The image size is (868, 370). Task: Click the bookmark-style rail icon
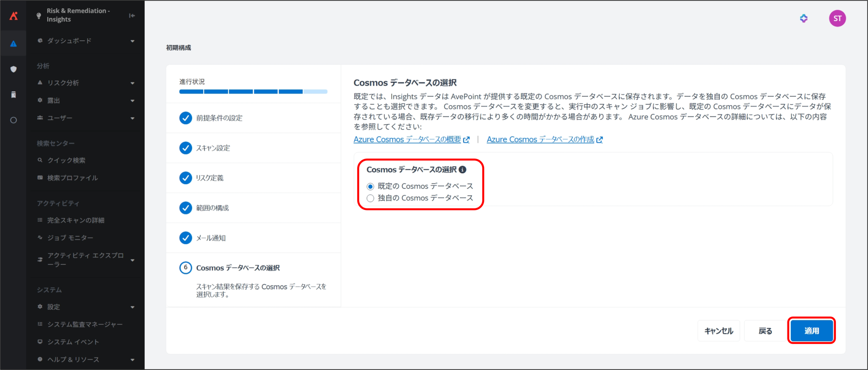tap(14, 95)
